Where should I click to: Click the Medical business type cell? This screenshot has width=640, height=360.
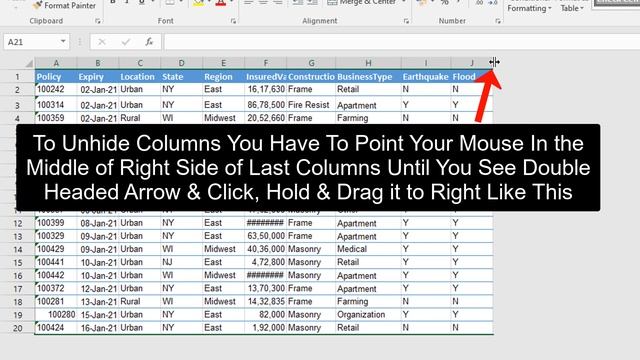[x=368, y=249]
